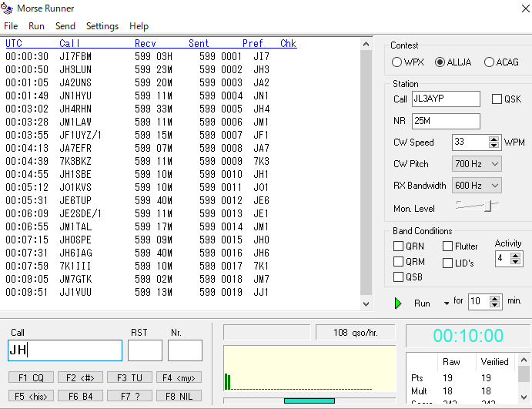The height and width of the screenshot is (409, 532).
Task: Click the Call entry field containing JH
Action: (65, 350)
